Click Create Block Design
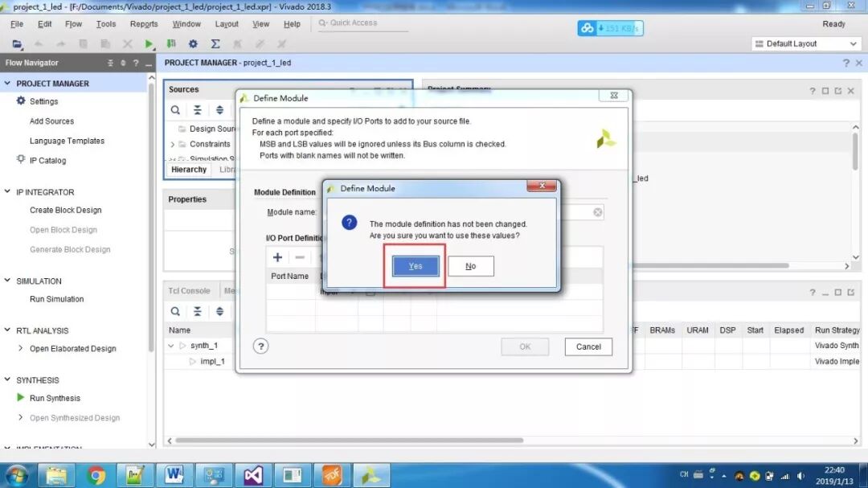 click(x=65, y=210)
